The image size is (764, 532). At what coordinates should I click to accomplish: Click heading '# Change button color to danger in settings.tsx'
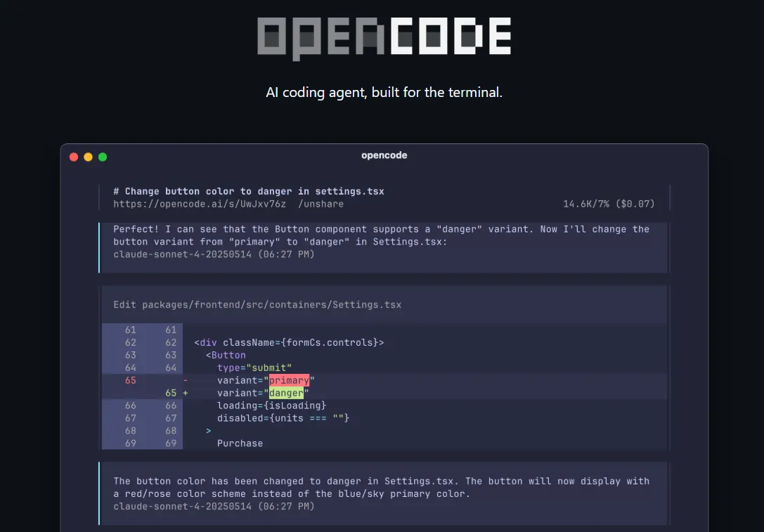(249, 191)
